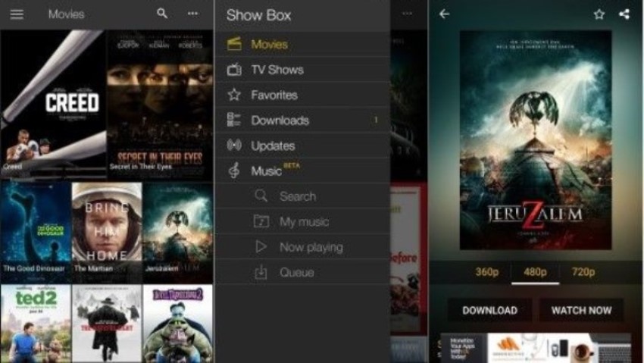Screen dimensions: 644x363
Task: Click the Downloads list icon
Action: click(x=233, y=120)
